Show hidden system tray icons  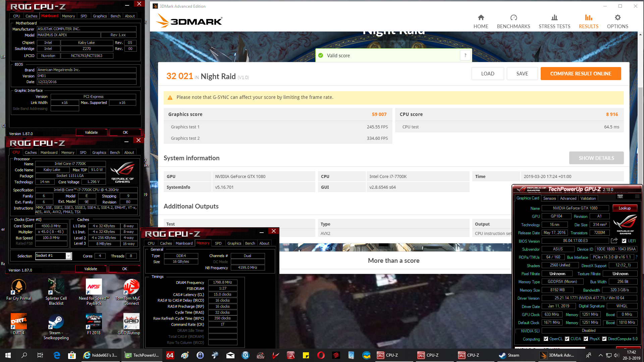click(600, 355)
